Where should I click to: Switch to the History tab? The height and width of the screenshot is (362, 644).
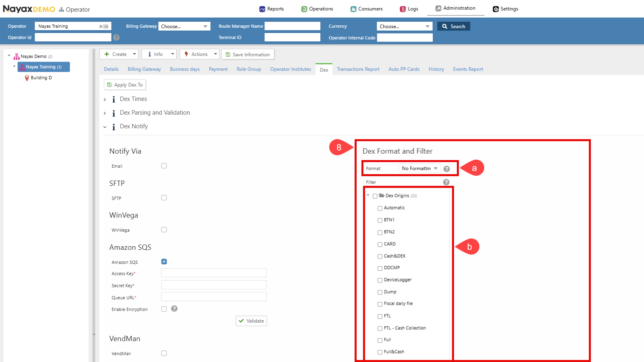436,69
